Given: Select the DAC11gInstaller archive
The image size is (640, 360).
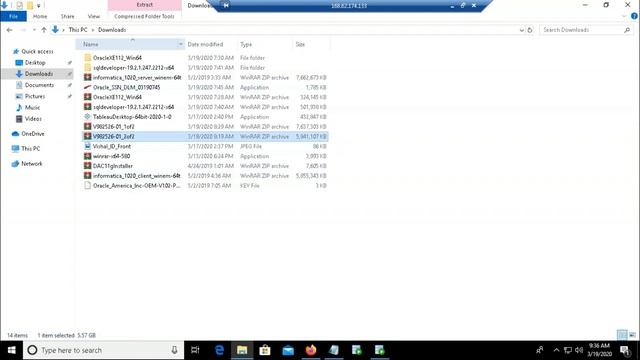Looking at the screenshot, I should [205, 166].
